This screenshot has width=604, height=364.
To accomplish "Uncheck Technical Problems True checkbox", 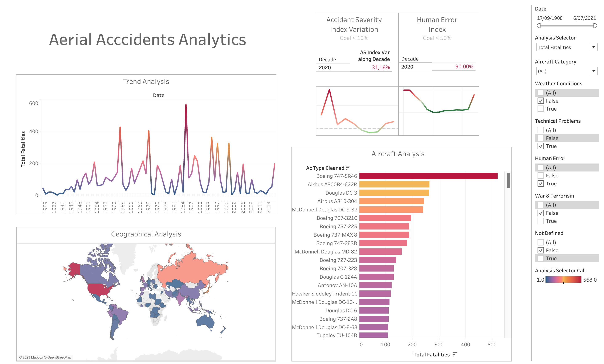I will [x=540, y=146].
